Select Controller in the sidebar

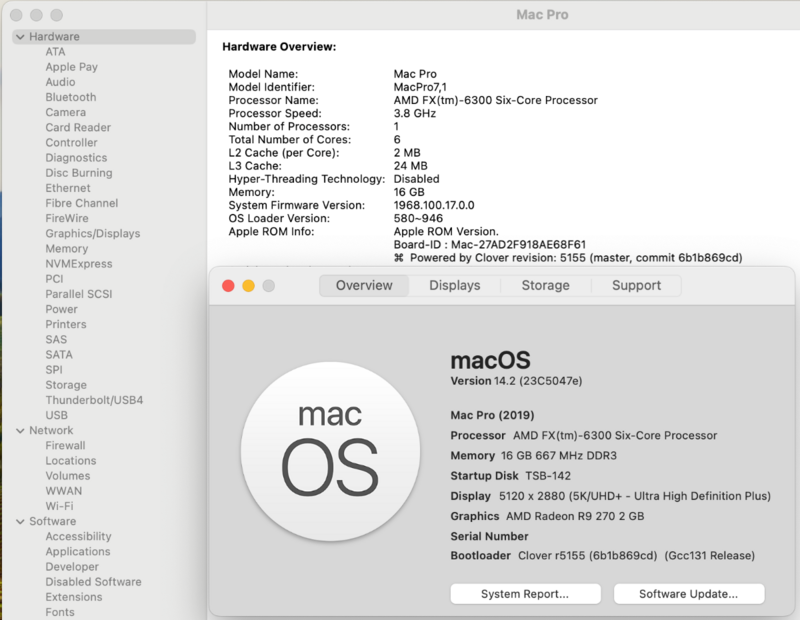tap(71, 143)
